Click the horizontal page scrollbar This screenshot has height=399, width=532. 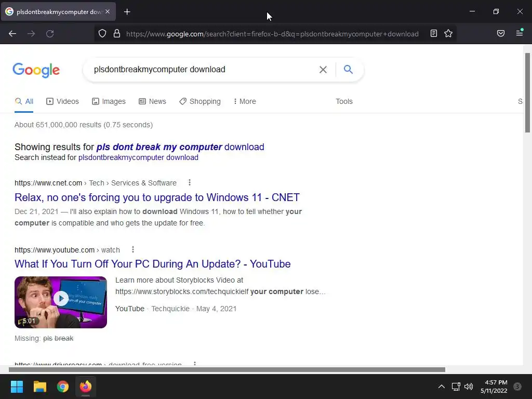click(x=227, y=369)
